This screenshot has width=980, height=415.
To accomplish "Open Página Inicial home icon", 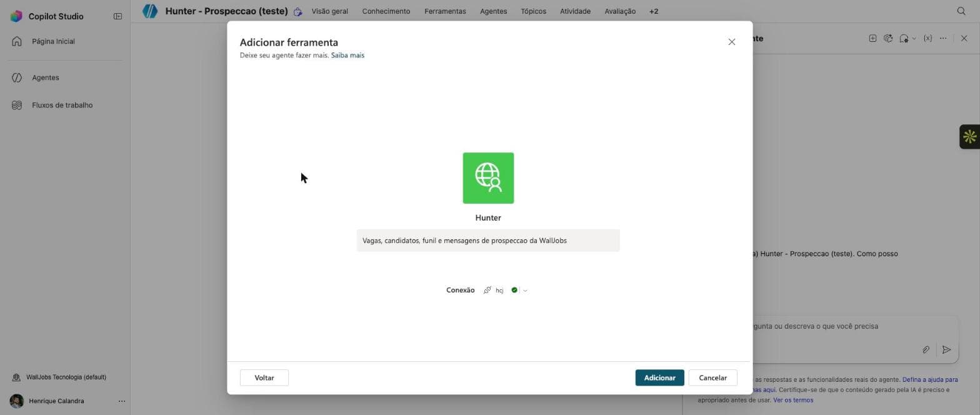I will 17,41.
